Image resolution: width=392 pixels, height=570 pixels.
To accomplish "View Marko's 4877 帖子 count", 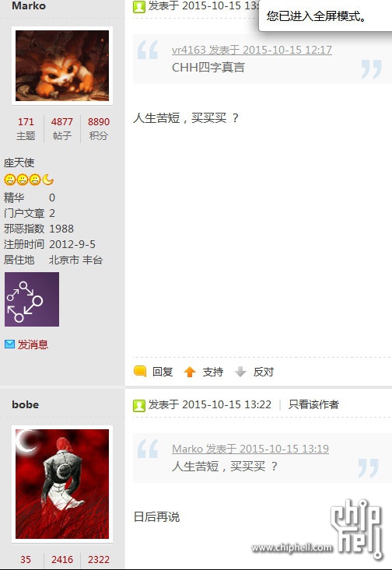I will (x=61, y=128).
